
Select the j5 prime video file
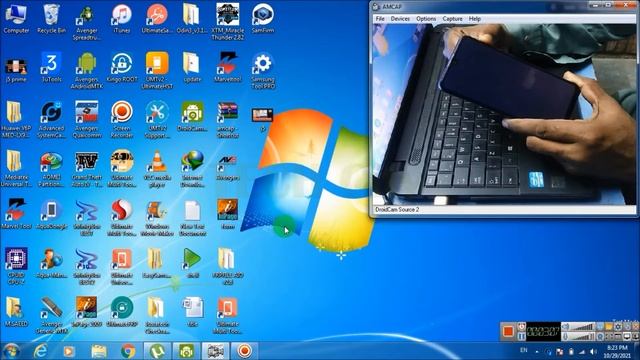tap(16, 70)
